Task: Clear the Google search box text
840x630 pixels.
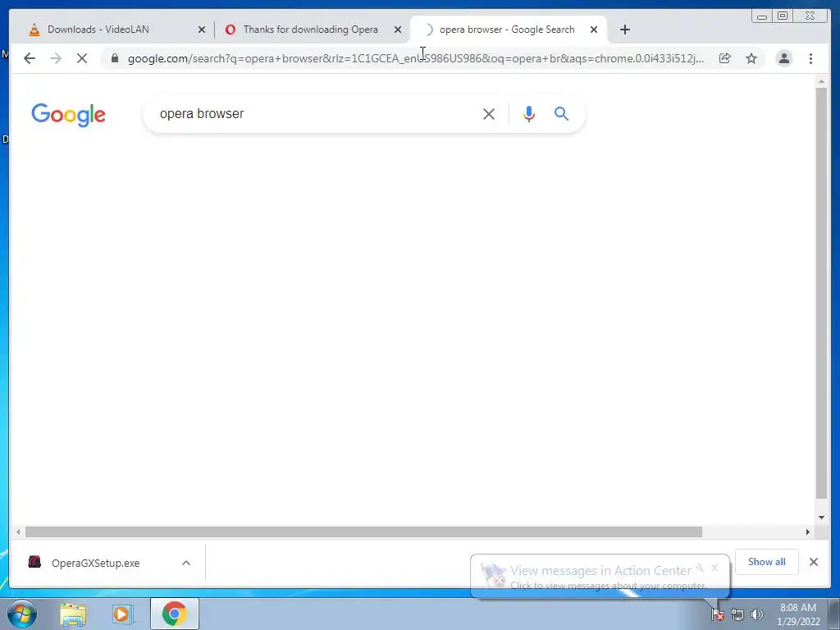Action: 489,113
